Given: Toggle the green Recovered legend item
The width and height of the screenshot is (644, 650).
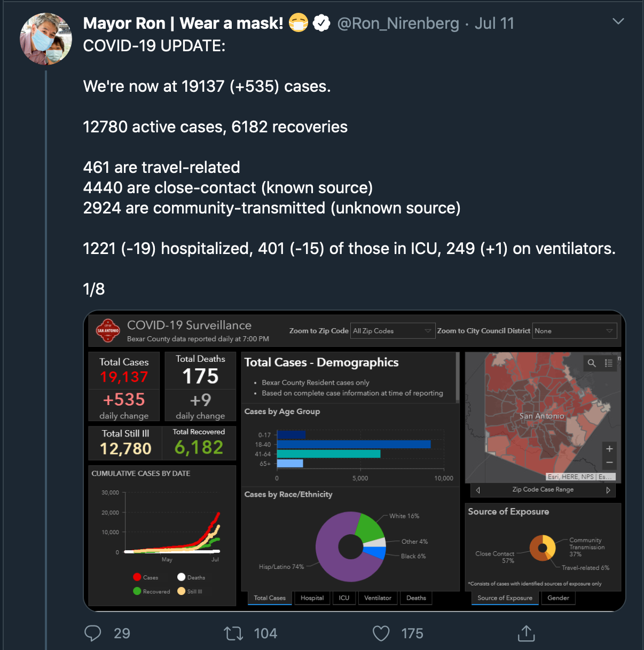Looking at the screenshot, I should click(x=151, y=591).
